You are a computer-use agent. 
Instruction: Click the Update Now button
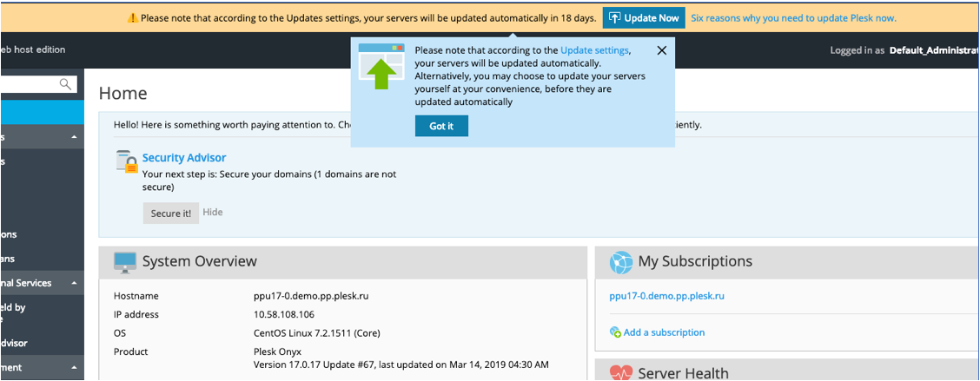(x=644, y=18)
